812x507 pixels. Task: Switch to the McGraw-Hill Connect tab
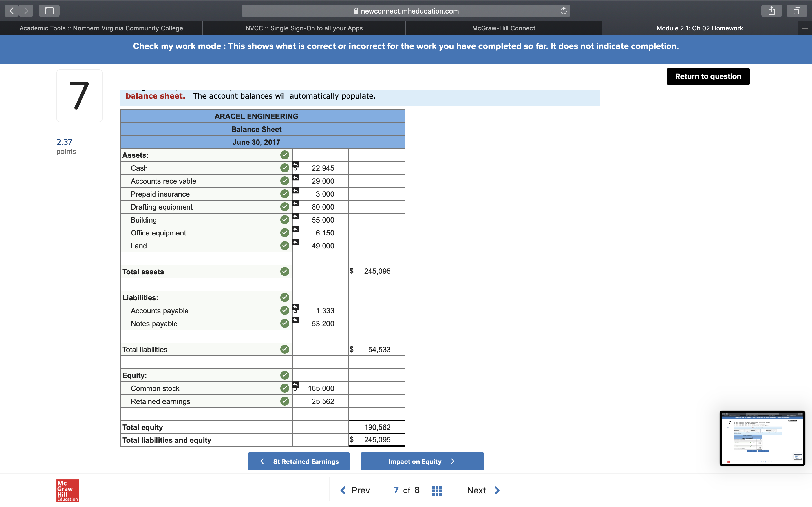click(503, 28)
